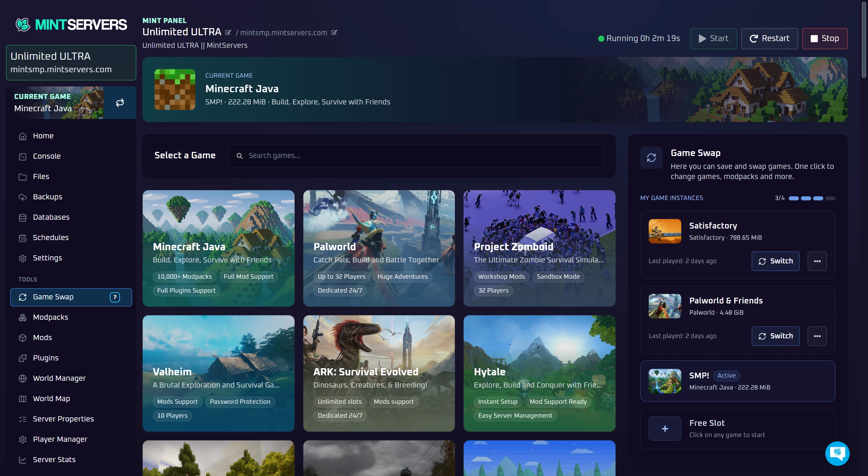This screenshot has width=868, height=476.
Task: Open the Home page
Action: (71, 136)
